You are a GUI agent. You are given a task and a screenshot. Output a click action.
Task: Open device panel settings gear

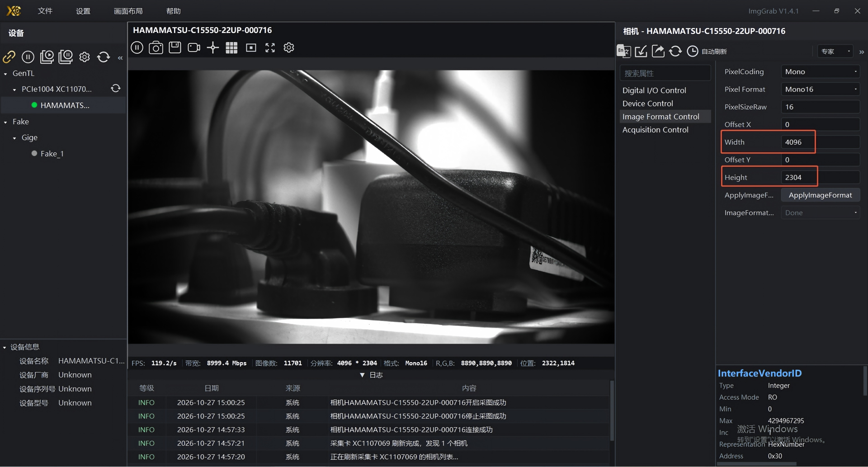(x=85, y=57)
